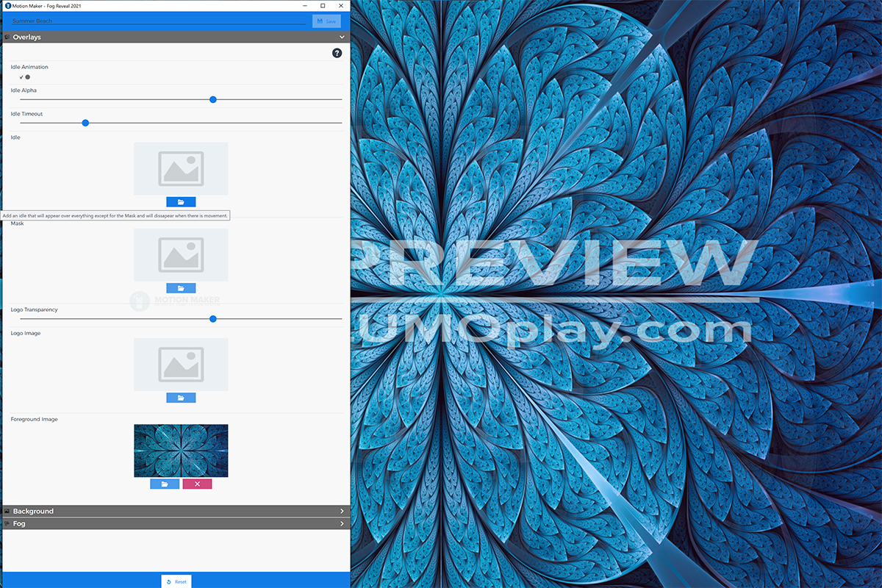Remove the Foreground Image with X button
Screen dimensions: 882x588
click(197, 484)
